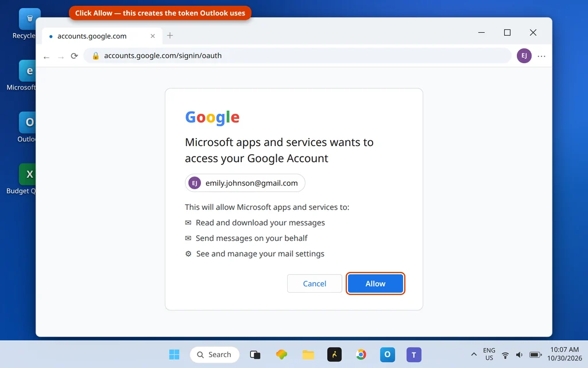The image size is (588, 368).
Task: Select the emily.johnson@gmail.com account chip
Action: [245, 183]
